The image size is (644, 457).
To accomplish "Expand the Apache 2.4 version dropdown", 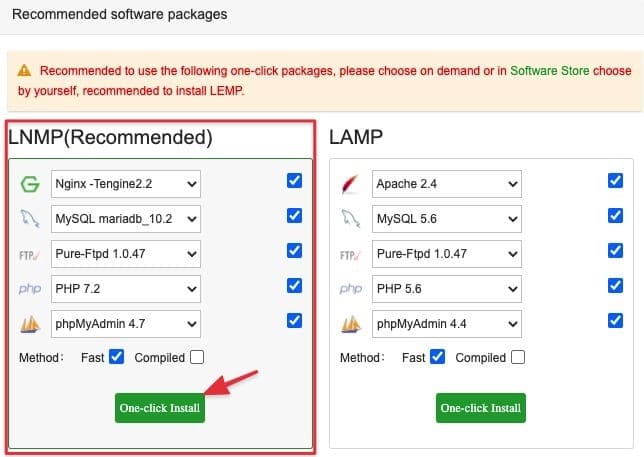I will click(x=446, y=184).
